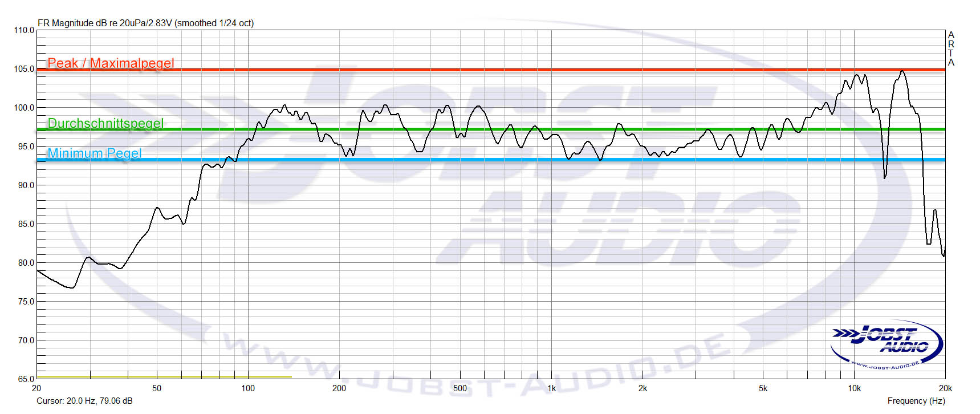
Task: Click the red peak level line
Action: (491, 70)
